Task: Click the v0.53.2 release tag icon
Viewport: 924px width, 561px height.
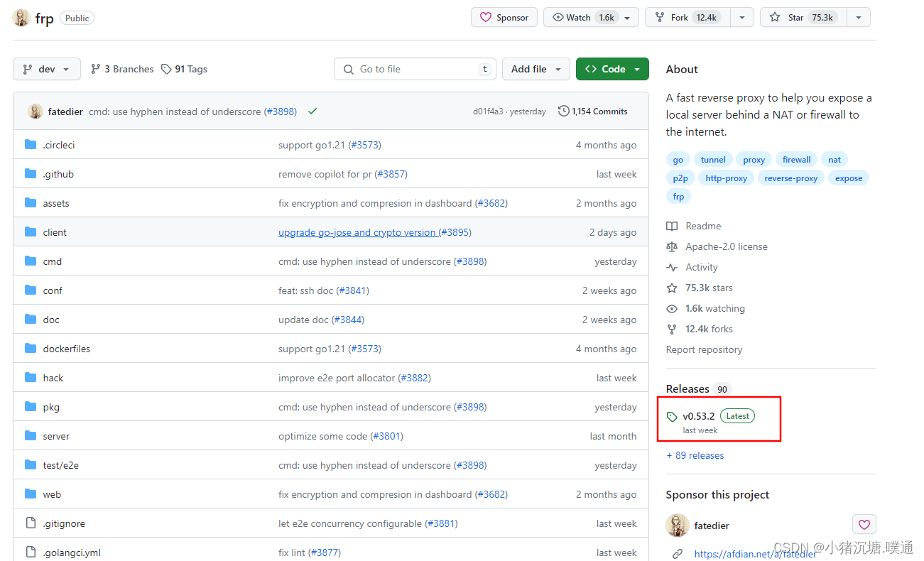Action: pos(672,417)
